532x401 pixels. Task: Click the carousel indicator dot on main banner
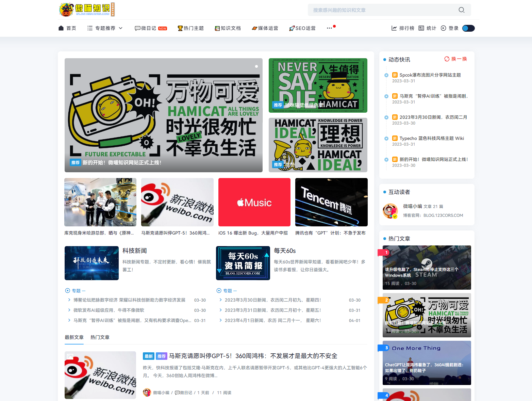pos(256,66)
